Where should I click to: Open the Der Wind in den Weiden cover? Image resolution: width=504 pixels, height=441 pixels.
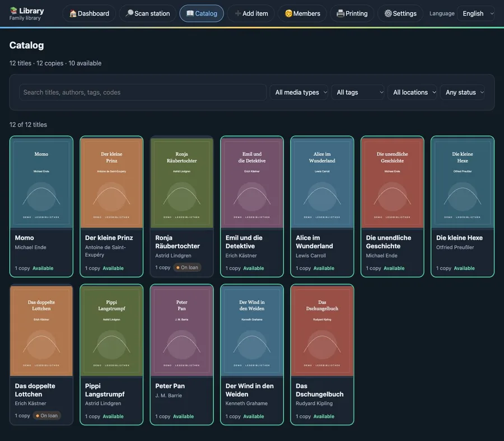[252, 331]
